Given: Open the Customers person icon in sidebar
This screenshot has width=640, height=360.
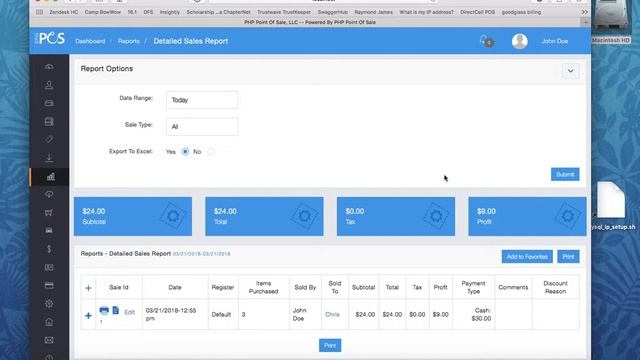Looking at the screenshot, I should coord(49,85).
